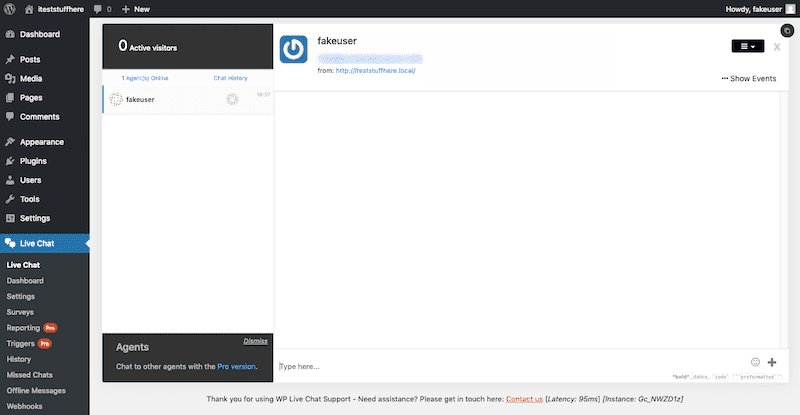Open Live Chat Dashboard submenu item

25,281
